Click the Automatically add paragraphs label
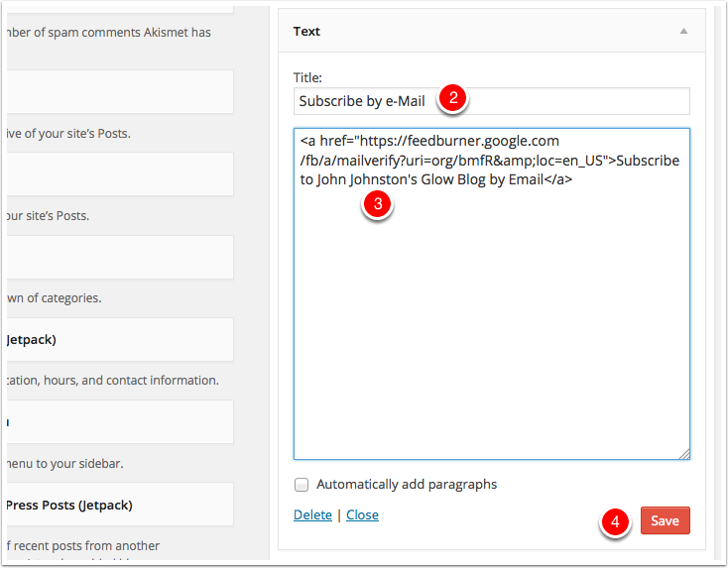 click(406, 485)
